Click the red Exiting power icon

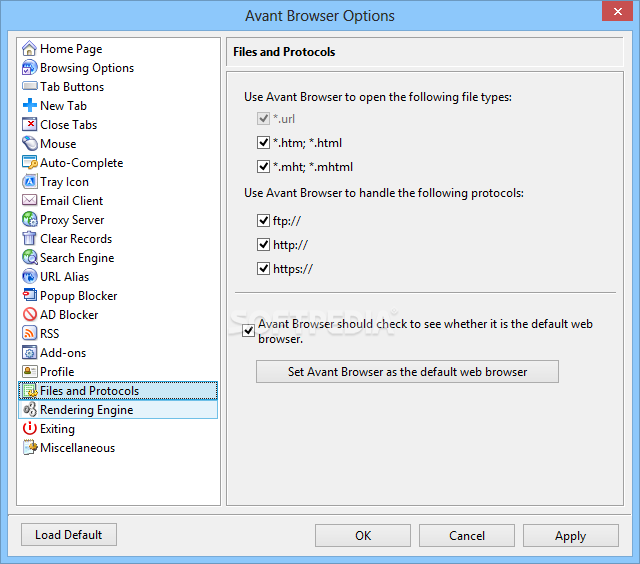(x=29, y=429)
